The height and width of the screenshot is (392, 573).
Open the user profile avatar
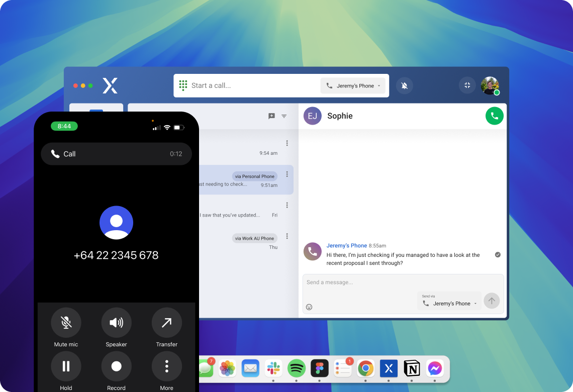point(490,85)
